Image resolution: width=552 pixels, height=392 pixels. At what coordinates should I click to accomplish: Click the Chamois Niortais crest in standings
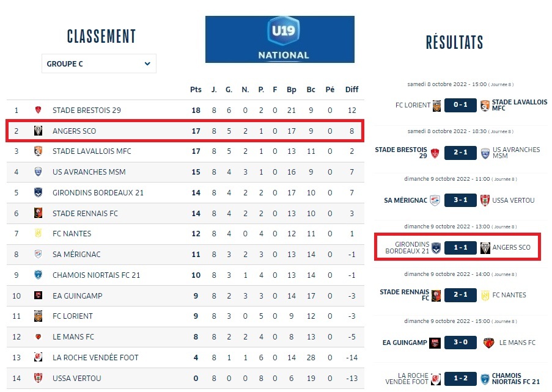click(38, 275)
